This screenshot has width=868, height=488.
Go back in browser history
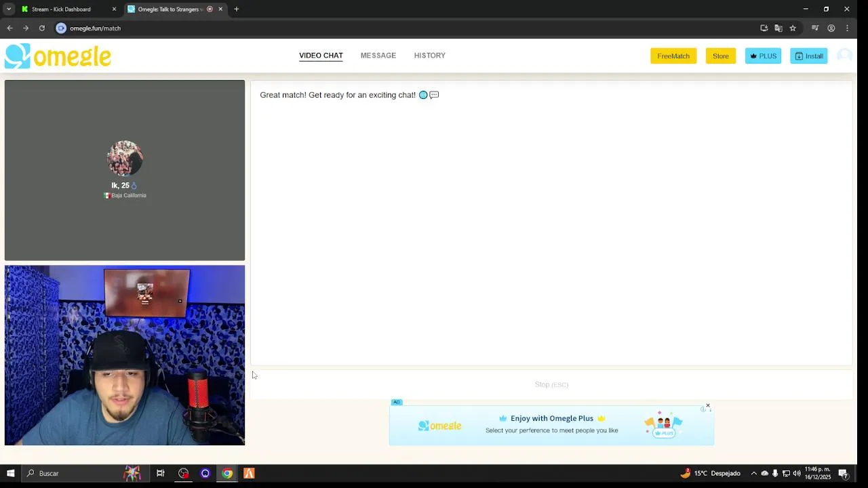tap(9, 28)
